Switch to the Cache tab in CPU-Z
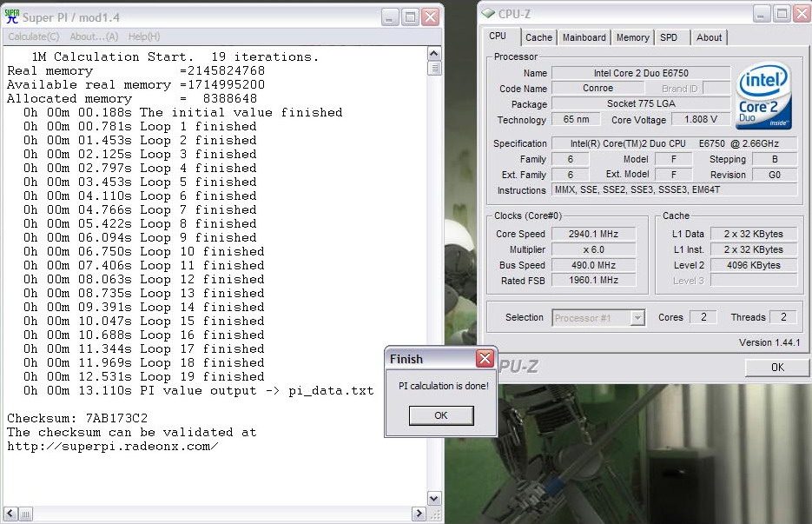812x524 pixels. tap(538, 37)
